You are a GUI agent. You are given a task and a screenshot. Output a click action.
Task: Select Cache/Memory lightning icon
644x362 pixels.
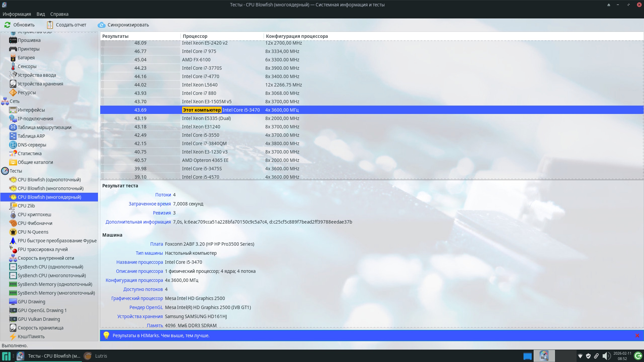[x=13, y=337]
